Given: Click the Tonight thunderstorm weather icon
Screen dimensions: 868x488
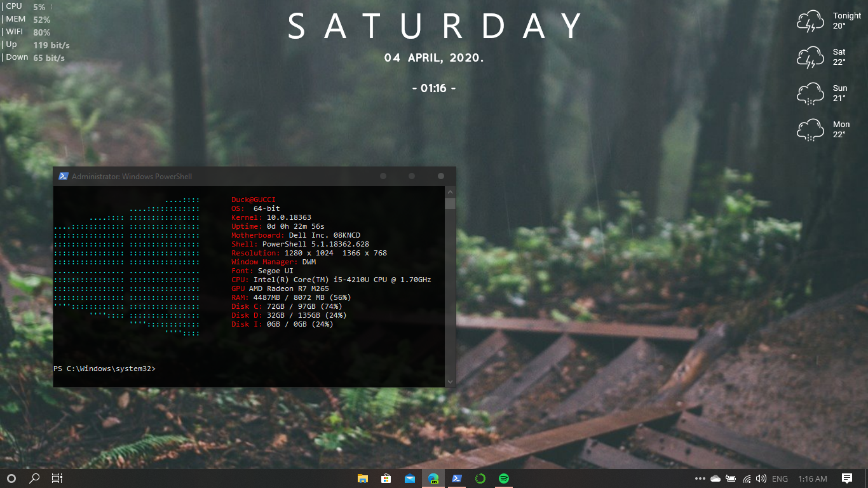Looking at the screenshot, I should coord(810,21).
